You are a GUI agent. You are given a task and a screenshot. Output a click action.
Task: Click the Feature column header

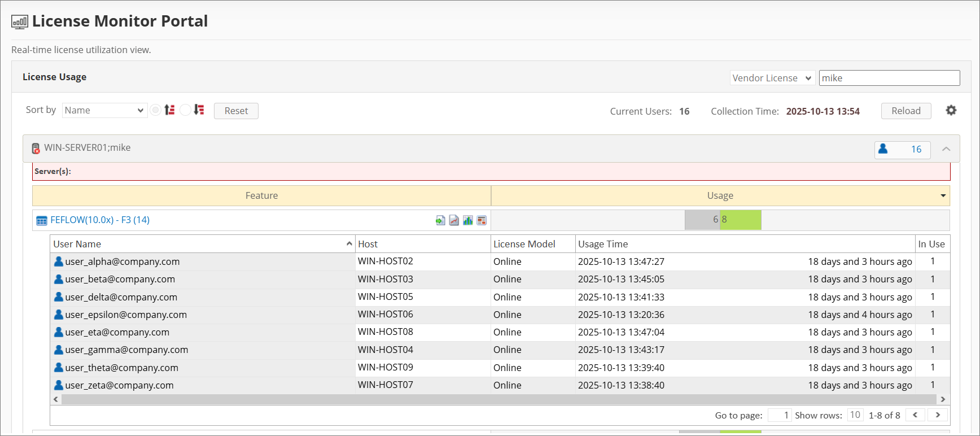pos(261,195)
